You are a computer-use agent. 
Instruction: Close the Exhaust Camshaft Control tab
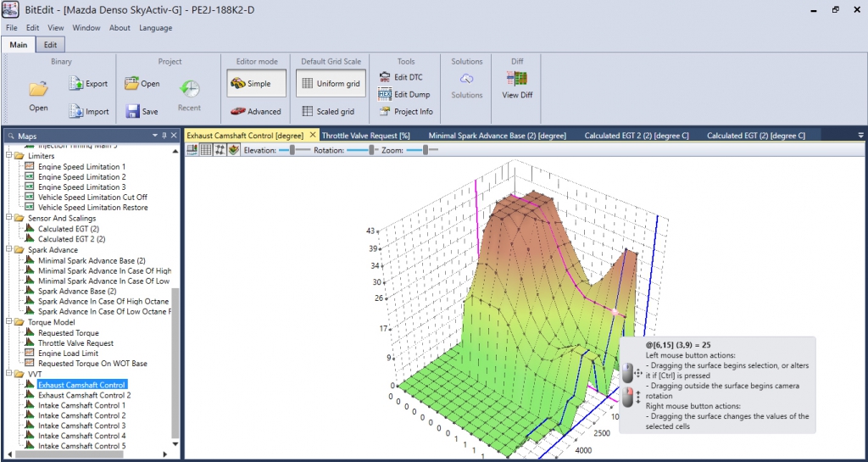(x=312, y=135)
